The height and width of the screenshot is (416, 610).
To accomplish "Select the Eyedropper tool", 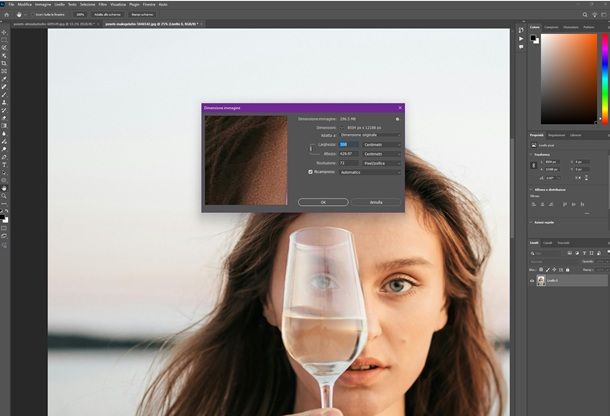I will (x=4, y=79).
